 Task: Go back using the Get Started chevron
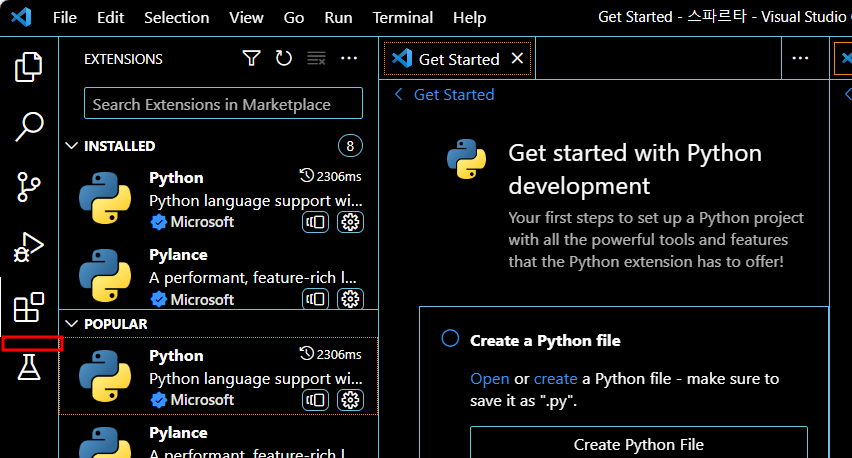tap(398, 95)
